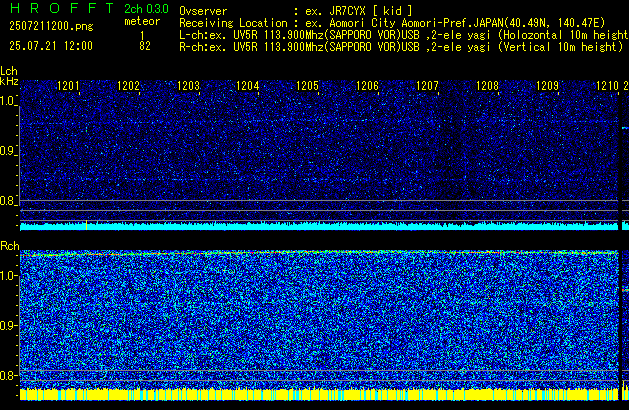Viewport: 629px width, 410px height.
Task: Click time marker 1206
Action: point(367,86)
